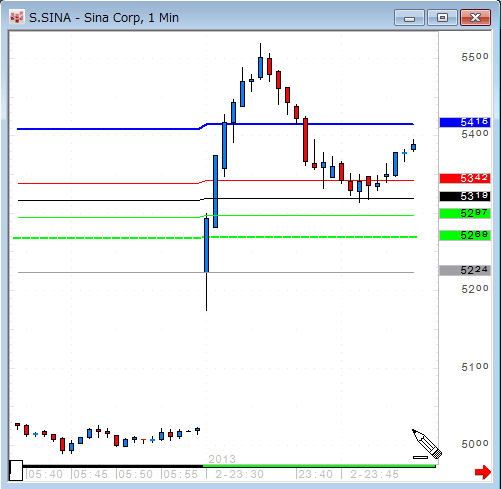Click the 05:55 time axis label

tap(180, 474)
